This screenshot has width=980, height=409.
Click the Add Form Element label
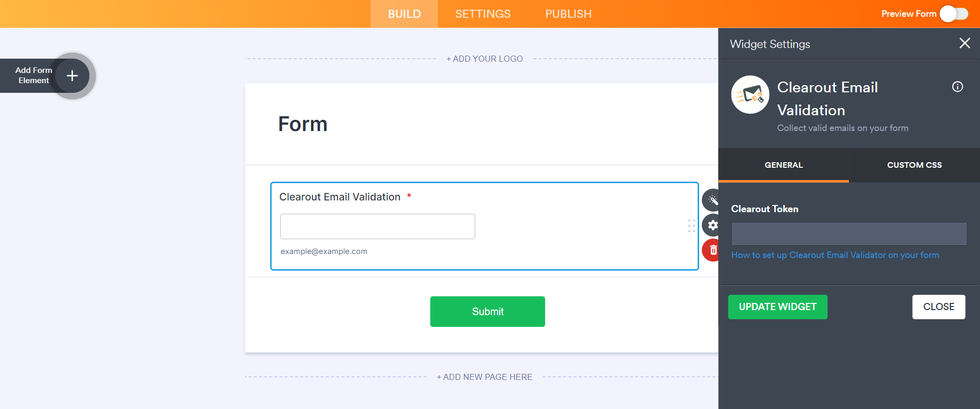click(34, 75)
